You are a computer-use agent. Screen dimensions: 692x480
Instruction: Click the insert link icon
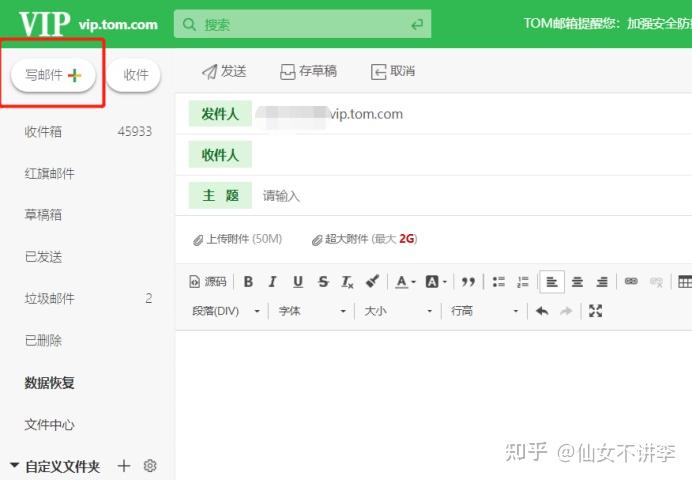pos(631,281)
